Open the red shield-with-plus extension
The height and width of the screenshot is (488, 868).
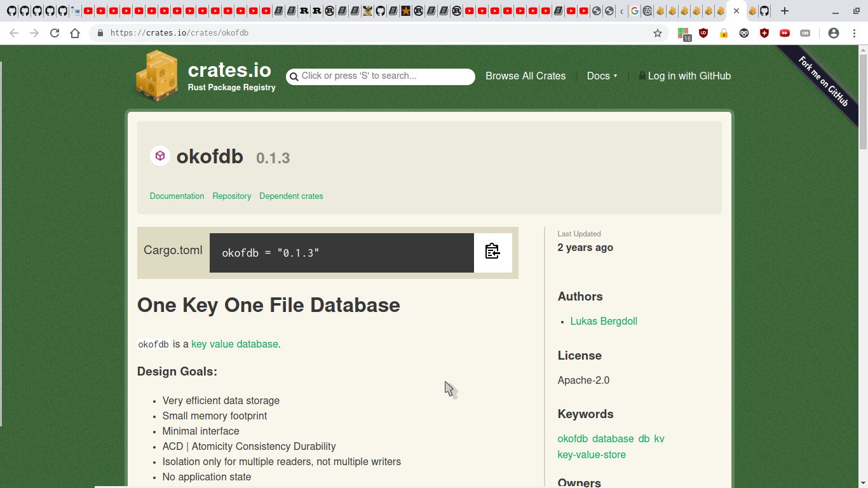coord(764,33)
